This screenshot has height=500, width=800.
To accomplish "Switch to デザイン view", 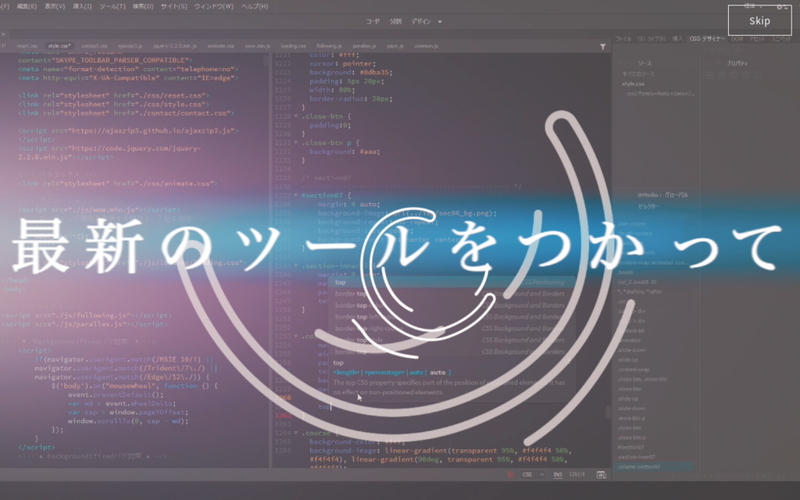I will coord(421,21).
